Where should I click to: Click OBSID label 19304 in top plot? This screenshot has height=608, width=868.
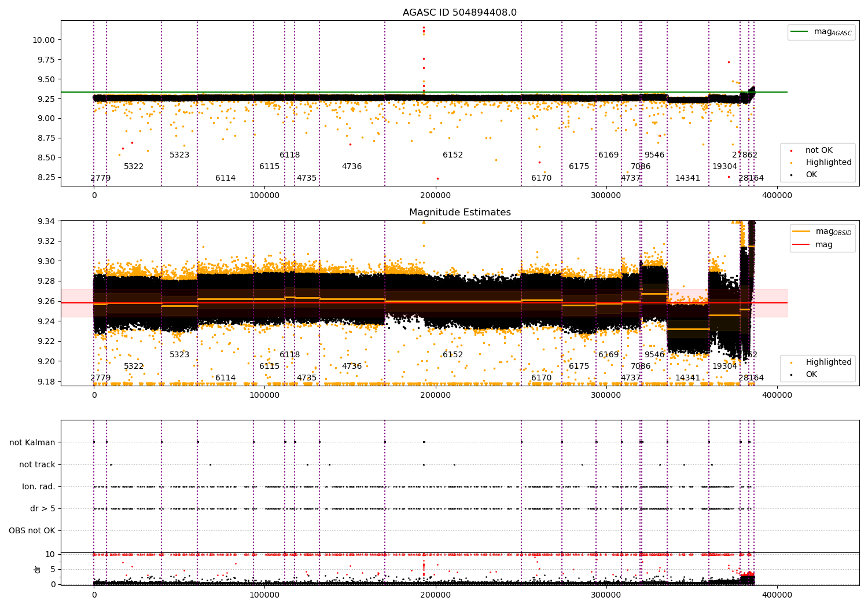click(x=725, y=167)
